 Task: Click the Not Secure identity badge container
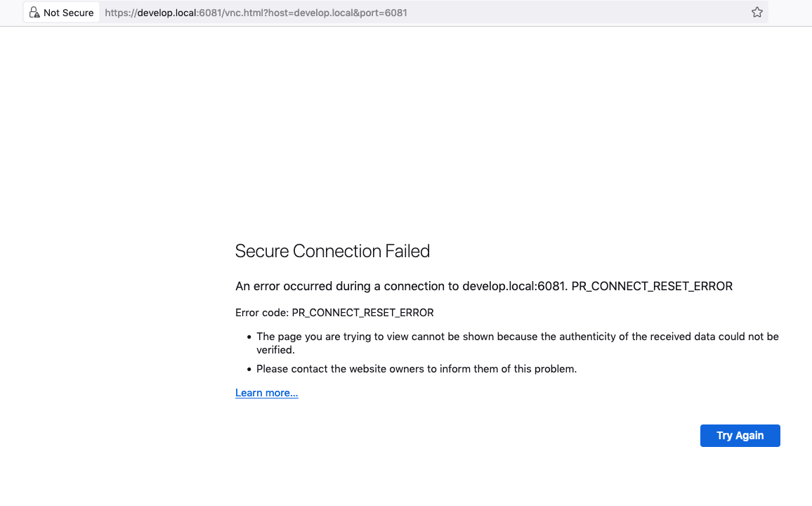pyautogui.click(x=61, y=12)
